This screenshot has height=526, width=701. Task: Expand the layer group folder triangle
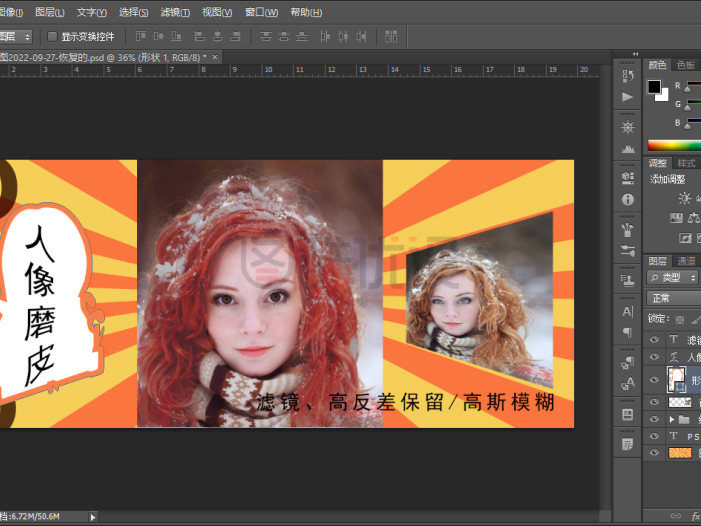coord(671,419)
